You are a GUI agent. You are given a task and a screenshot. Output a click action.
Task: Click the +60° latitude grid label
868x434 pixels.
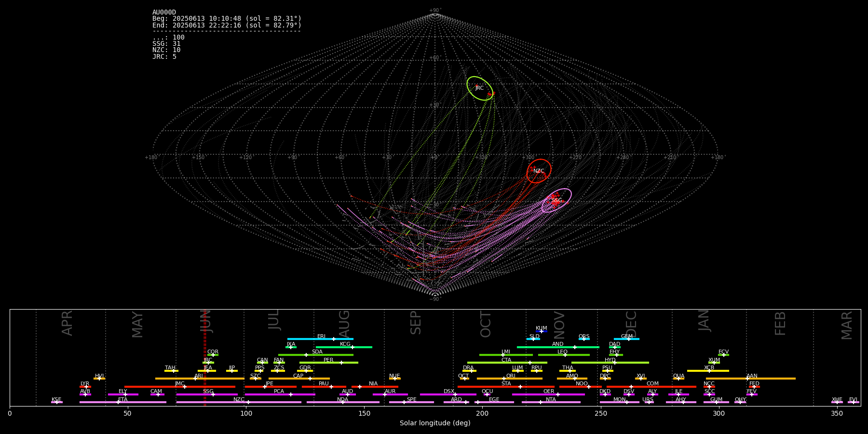coord(435,58)
